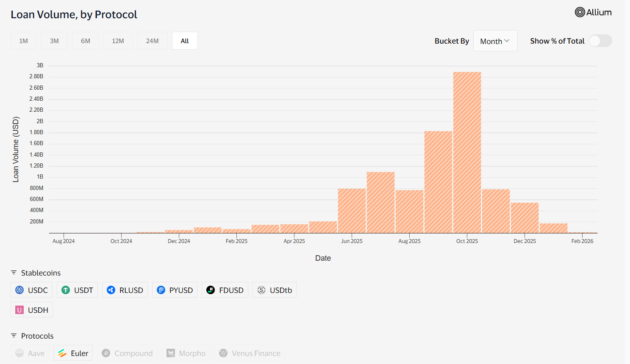The width and height of the screenshot is (630, 364).
Task: Click the filter control beside Protocols
Action: 13,336
